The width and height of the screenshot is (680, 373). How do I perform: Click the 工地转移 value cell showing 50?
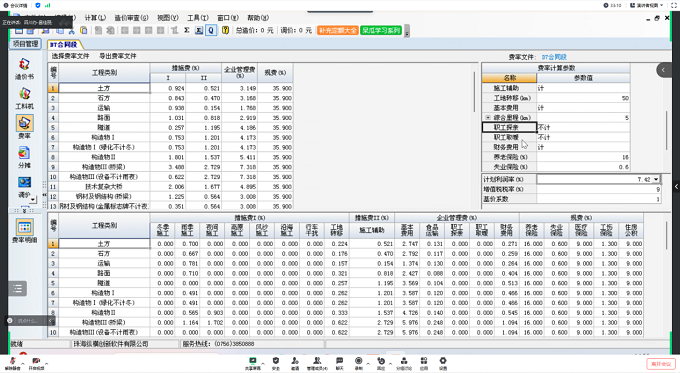[x=583, y=98]
